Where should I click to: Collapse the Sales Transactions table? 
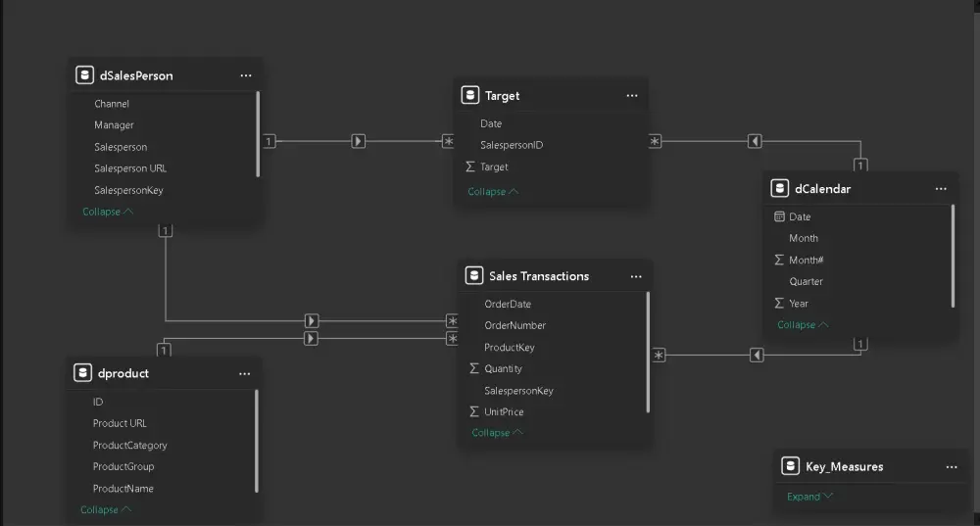pyautogui.click(x=497, y=433)
